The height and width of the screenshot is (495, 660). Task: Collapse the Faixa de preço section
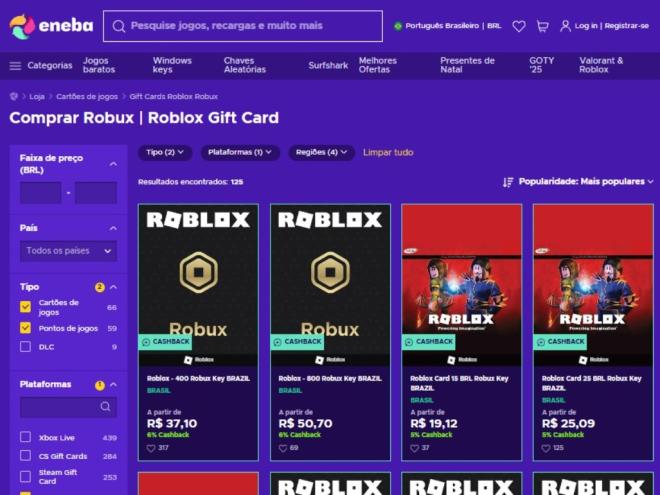[x=113, y=164]
